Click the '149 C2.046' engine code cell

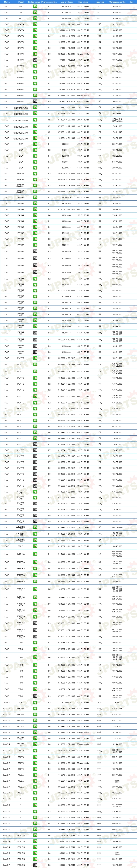pyautogui.click(x=117, y=677)
